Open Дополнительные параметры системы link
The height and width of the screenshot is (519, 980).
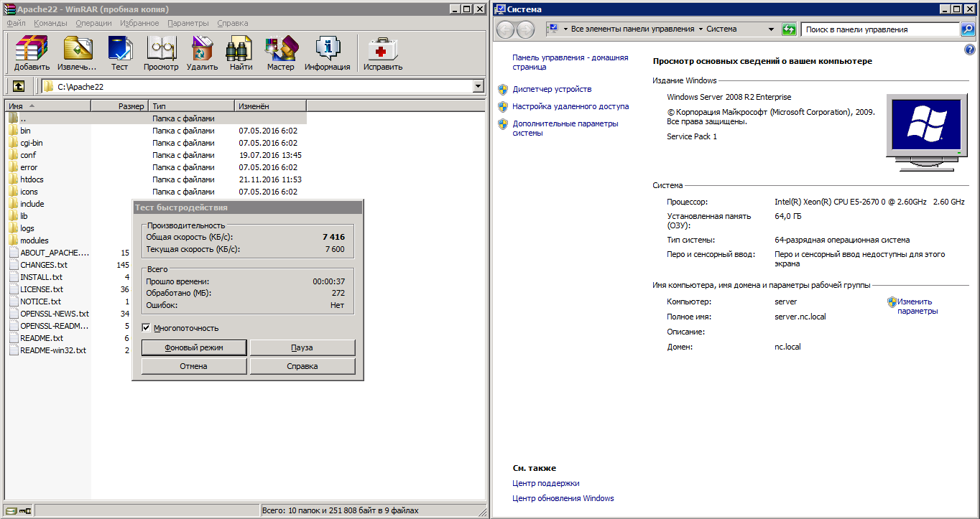565,128
